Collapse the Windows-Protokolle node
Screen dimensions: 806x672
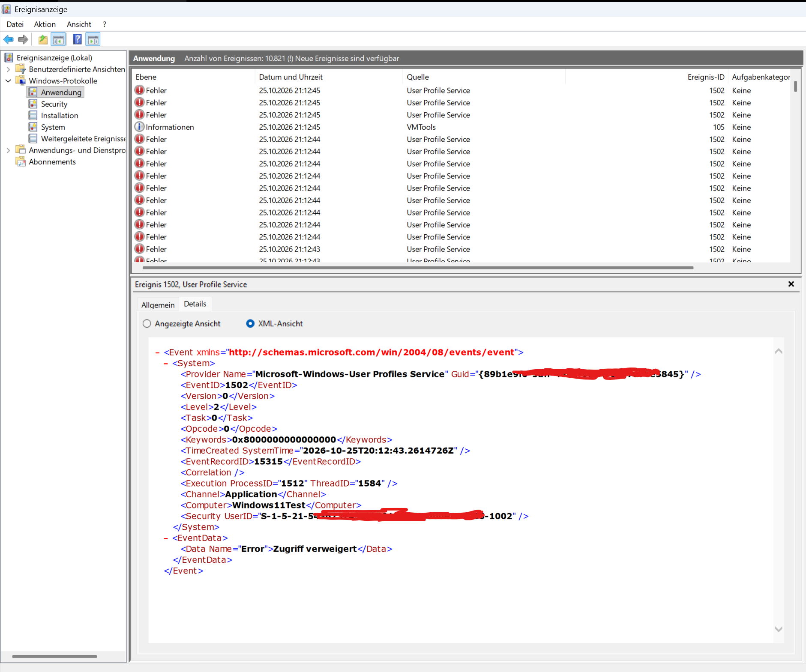(8, 81)
